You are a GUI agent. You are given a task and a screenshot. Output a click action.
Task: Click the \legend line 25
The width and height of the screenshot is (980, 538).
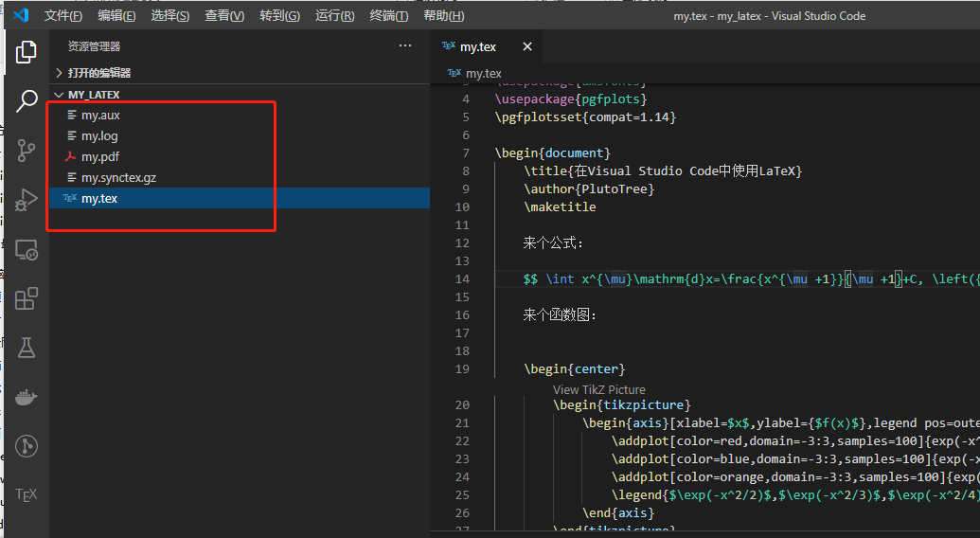[x=795, y=494]
